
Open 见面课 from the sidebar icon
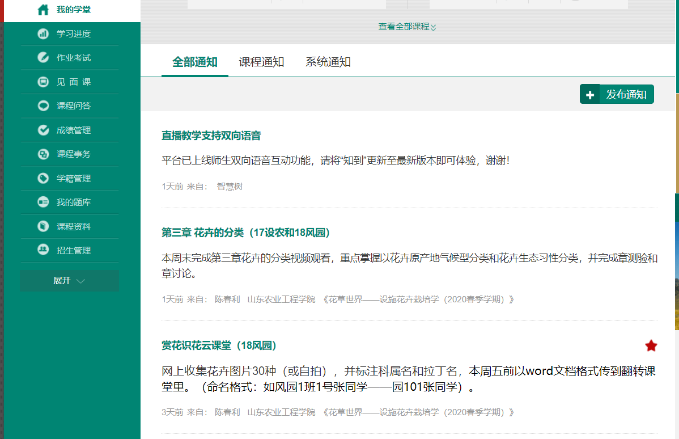tap(43, 82)
